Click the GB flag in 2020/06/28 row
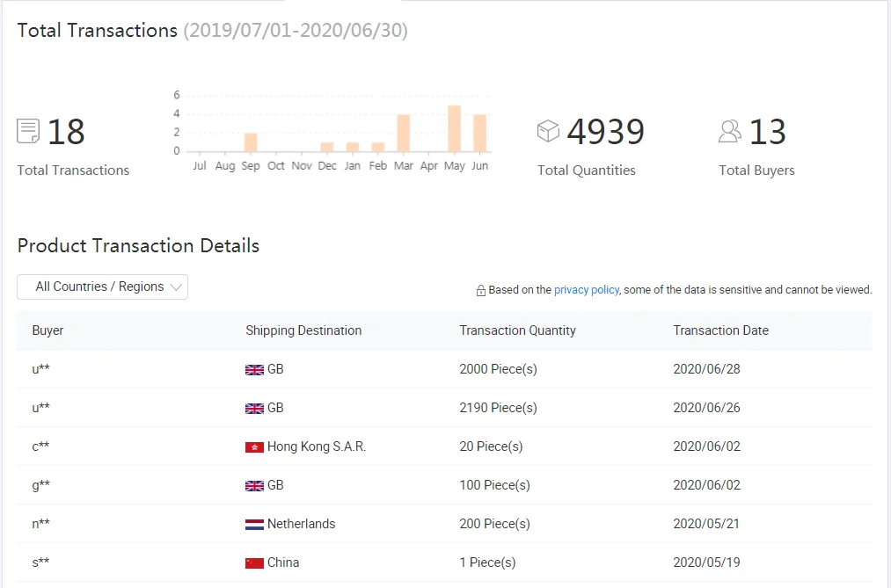 254,370
